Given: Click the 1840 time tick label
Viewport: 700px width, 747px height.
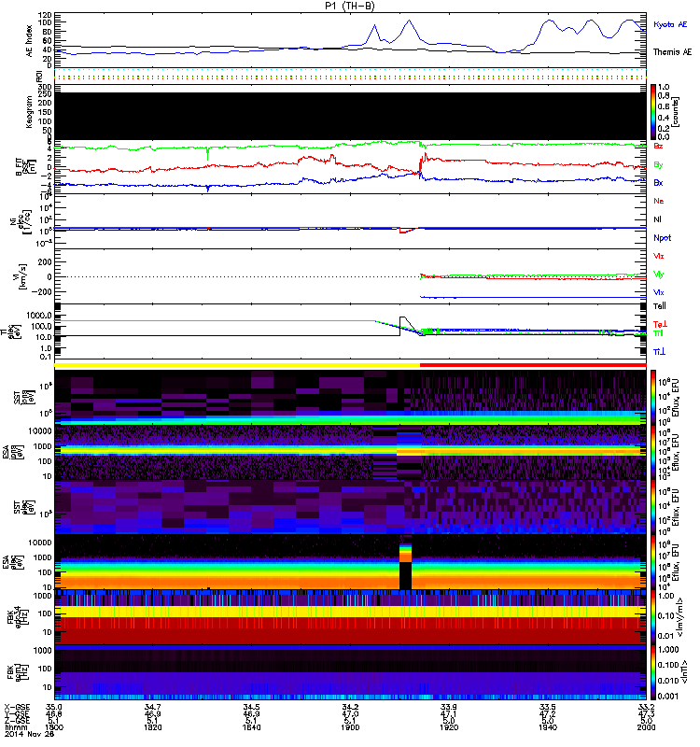Looking at the screenshot, I should [251, 727].
